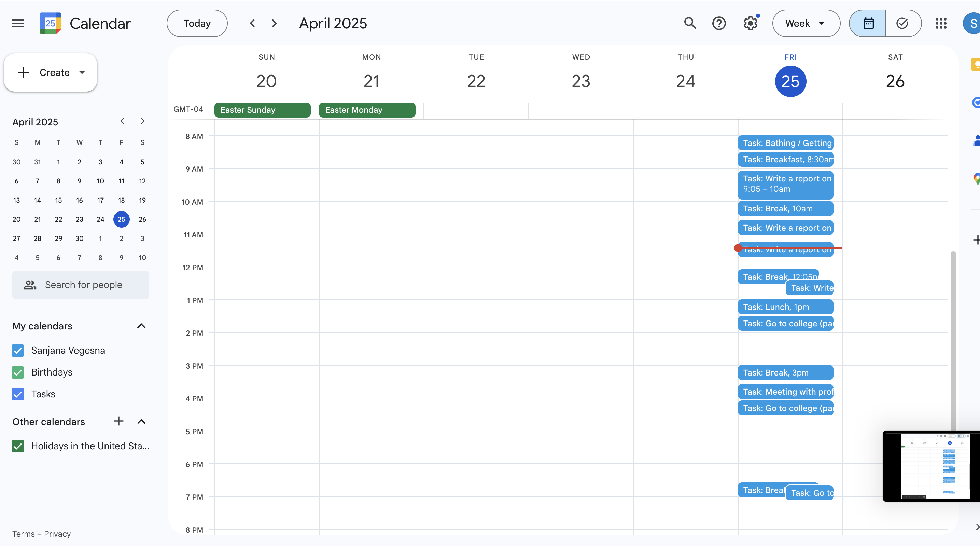Toggle the Tasks calendar checkbox
Screen dimensions: 980x546
tap(18, 394)
